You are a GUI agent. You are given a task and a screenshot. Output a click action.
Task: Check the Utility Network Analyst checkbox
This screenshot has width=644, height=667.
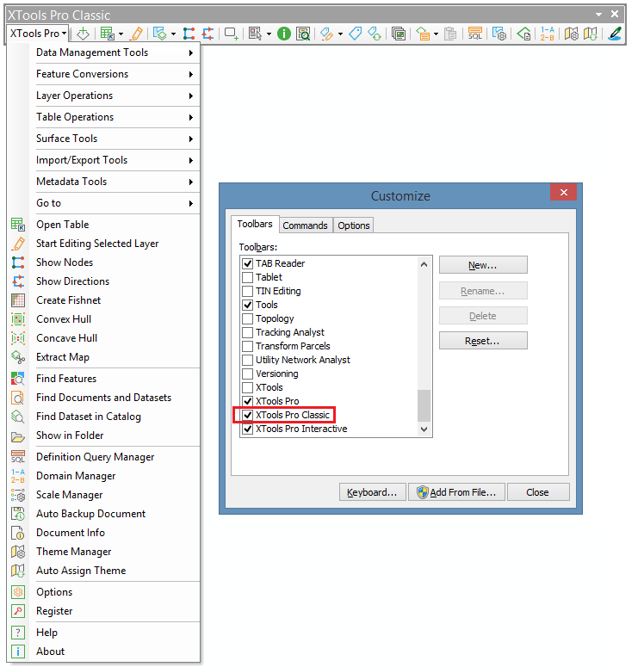tap(247, 360)
